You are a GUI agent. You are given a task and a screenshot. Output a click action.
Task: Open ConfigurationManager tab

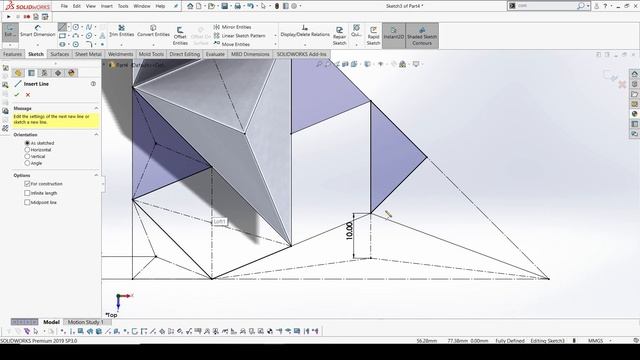[x=44, y=73]
